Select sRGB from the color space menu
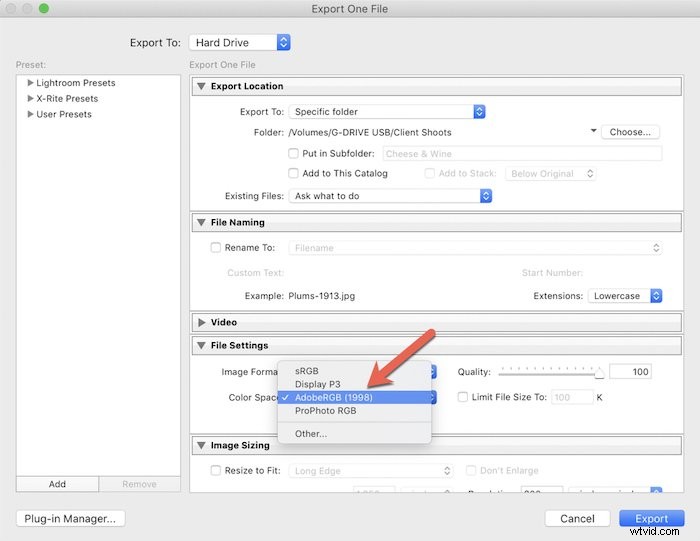The image size is (700, 541). 307,370
